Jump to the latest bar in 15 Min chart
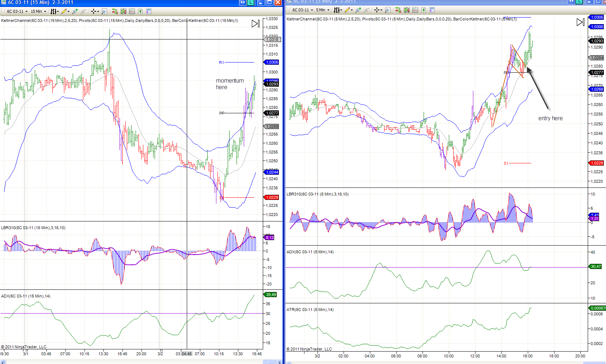This screenshot has height=364, width=606. pos(255,24)
